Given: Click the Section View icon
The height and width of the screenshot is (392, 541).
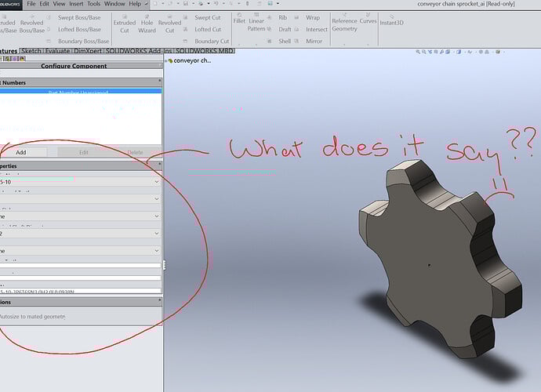Looking at the screenshot, I should click(x=436, y=52).
